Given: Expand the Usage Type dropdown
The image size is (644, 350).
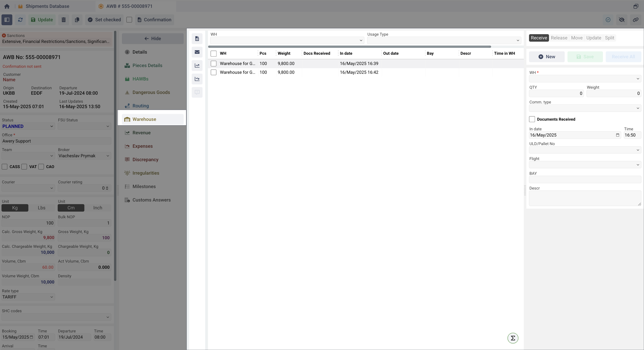Looking at the screenshot, I should click(x=444, y=40).
